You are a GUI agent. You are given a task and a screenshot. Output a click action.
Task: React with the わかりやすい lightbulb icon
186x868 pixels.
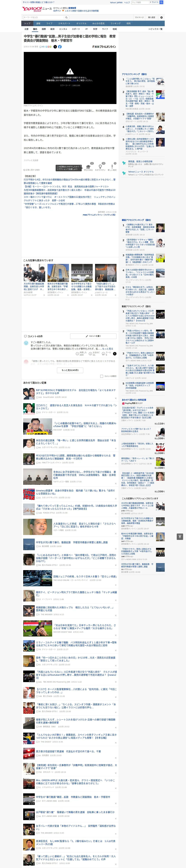coord(100,167)
